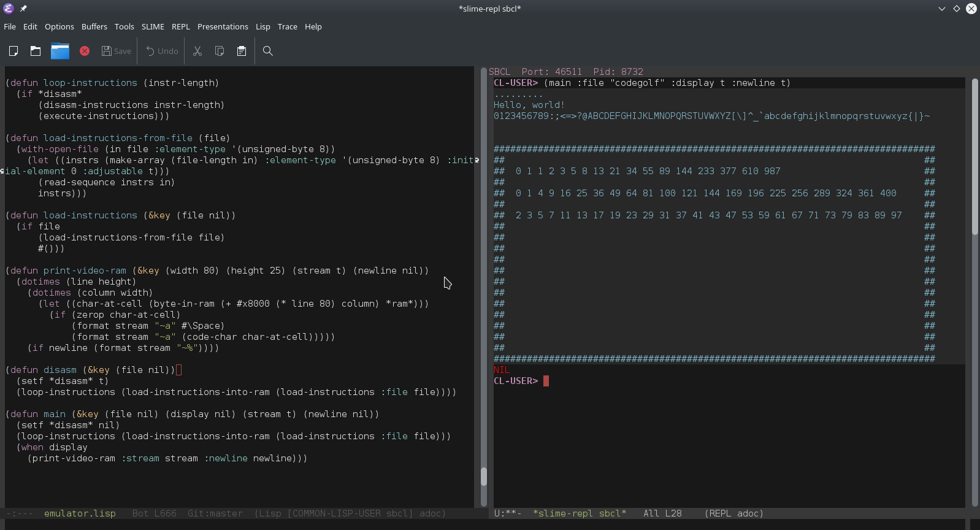The image size is (980, 530).
Task: Click the New File toolbar icon
Action: point(13,51)
